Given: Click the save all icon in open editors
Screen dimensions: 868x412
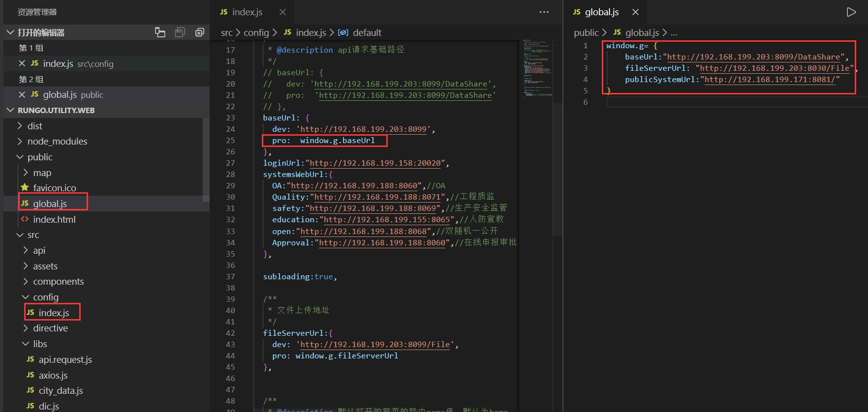Looking at the screenshot, I should coord(180,32).
